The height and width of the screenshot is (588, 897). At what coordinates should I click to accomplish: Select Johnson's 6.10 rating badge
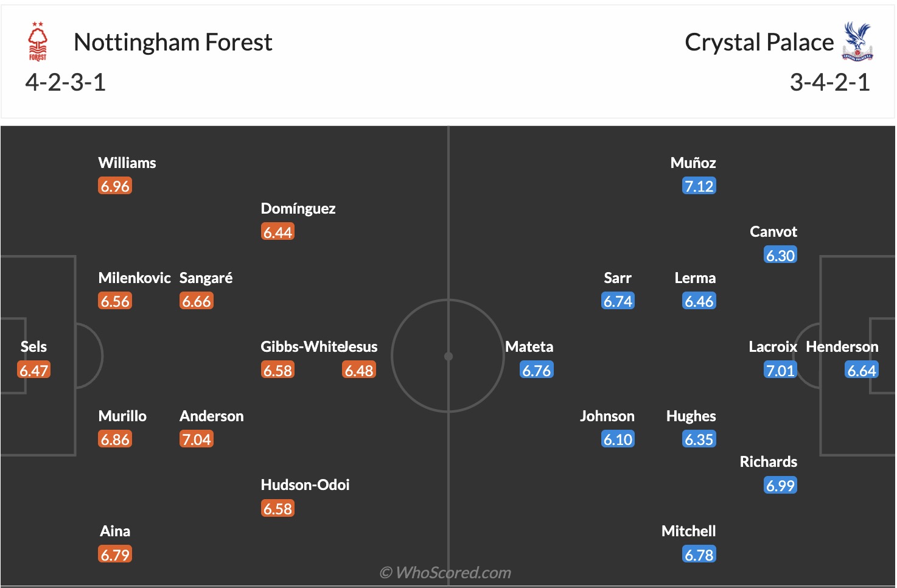pyautogui.click(x=618, y=439)
